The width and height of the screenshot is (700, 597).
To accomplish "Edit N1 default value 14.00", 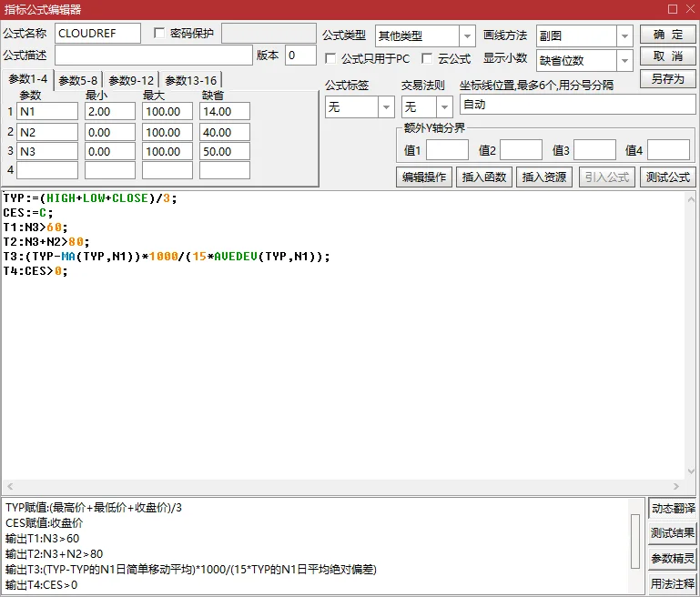I will tap(225, 112).
